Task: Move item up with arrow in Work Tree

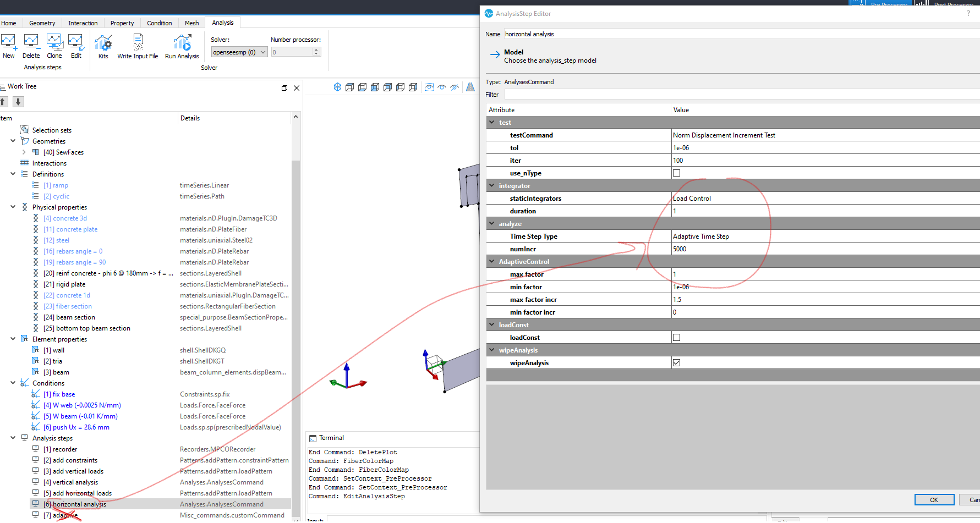Action: pyautogui.click(x=4, y=102)
